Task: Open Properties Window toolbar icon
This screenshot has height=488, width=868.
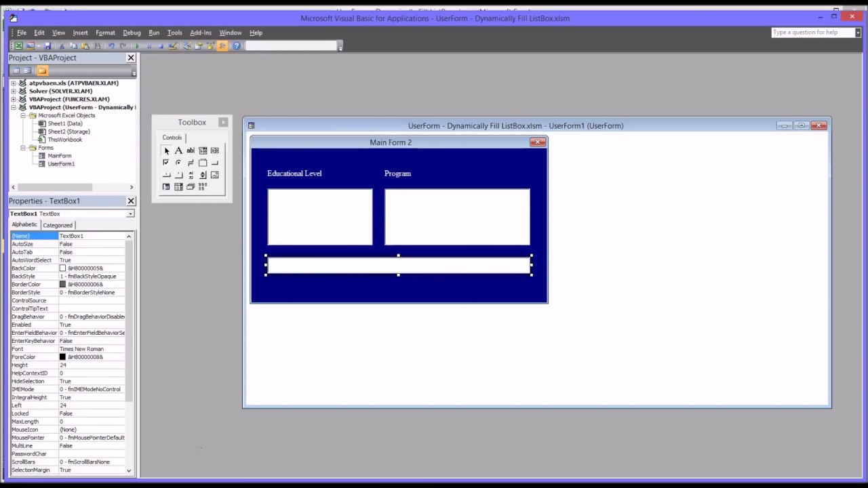Action: [199, 46]
